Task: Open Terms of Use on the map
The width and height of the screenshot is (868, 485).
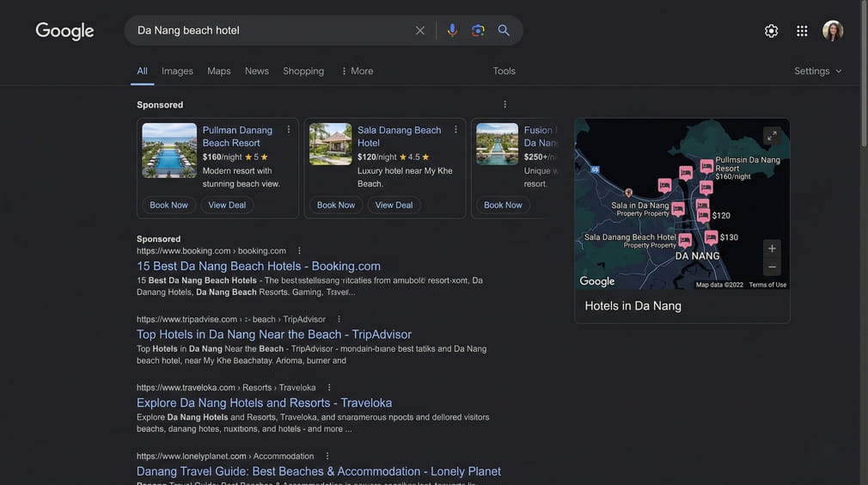Action: 767,285
